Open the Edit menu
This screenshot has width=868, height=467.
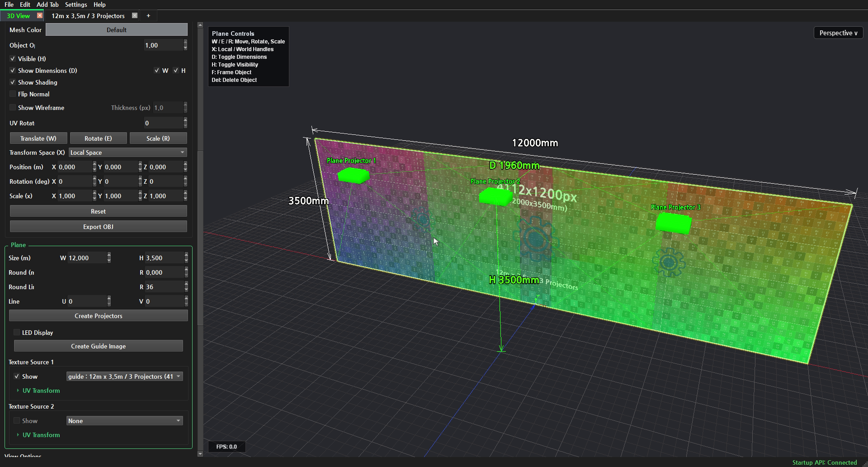25,5
